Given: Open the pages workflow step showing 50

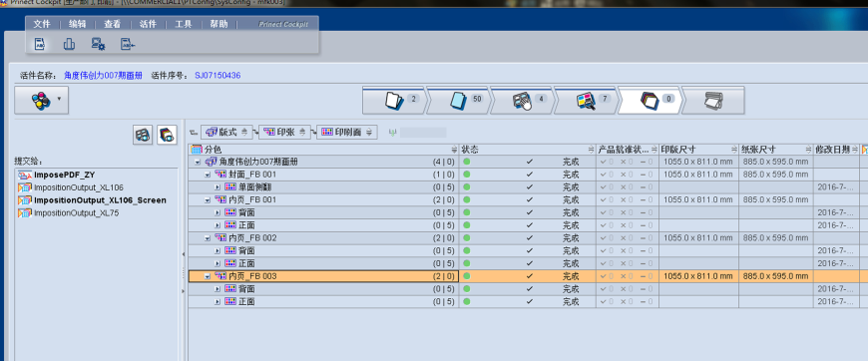Looking at the screenshot, I should pyautogui.click(x=458, y=100).
